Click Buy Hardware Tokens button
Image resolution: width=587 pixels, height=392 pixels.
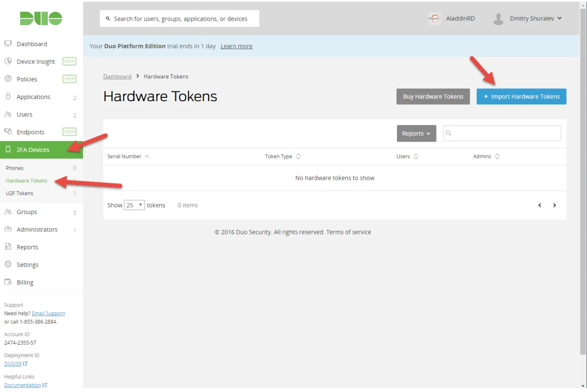pos(433,97)
